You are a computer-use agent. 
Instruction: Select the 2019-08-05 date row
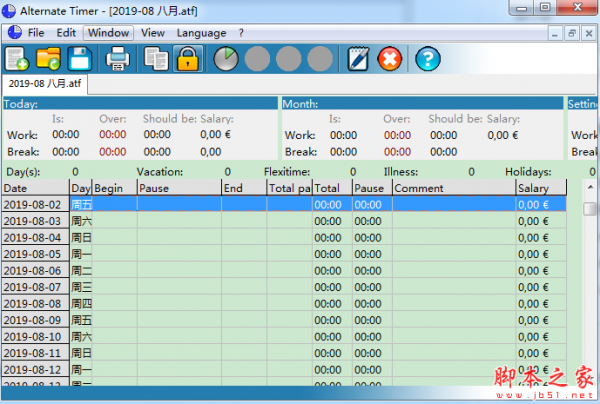[33, 254]
